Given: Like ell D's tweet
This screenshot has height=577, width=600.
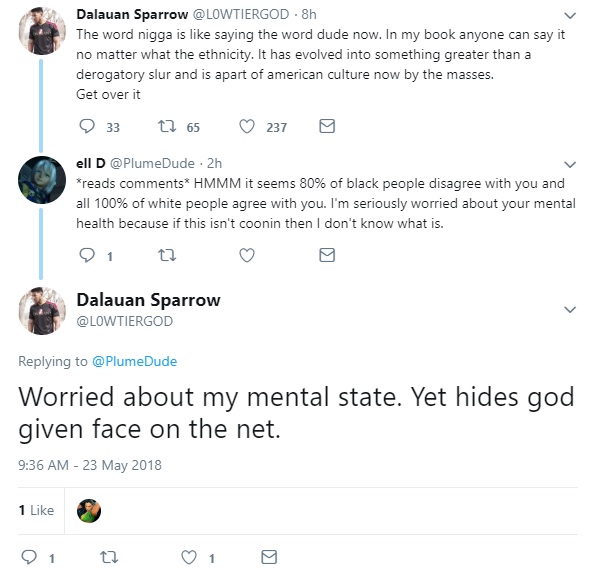Looking at the screenshot, I should pyautogui.click(x=247, y=255).
